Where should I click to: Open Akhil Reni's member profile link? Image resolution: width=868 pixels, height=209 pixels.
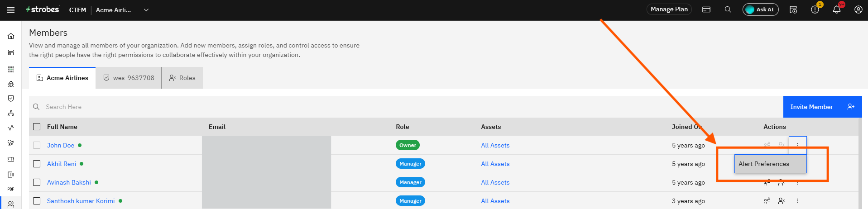coord(62,164)
